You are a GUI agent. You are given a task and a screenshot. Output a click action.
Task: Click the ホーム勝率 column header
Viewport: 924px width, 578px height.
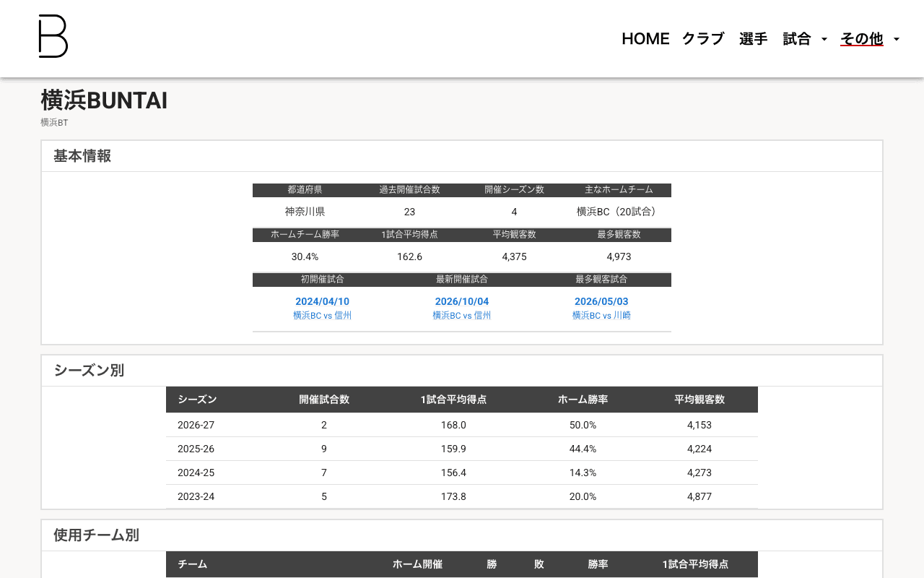pos(583,400)
